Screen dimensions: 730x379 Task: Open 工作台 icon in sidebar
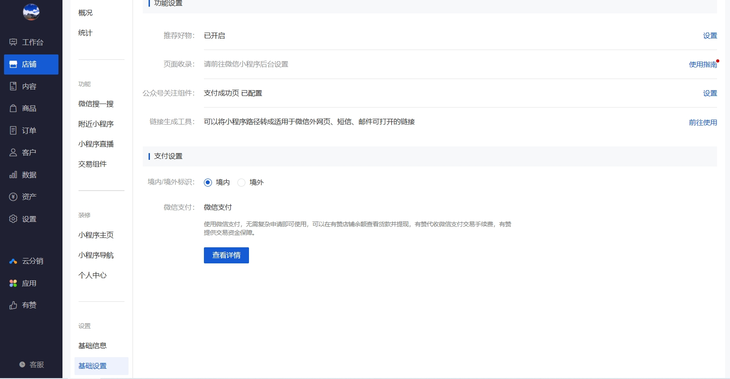coord(13,42)
